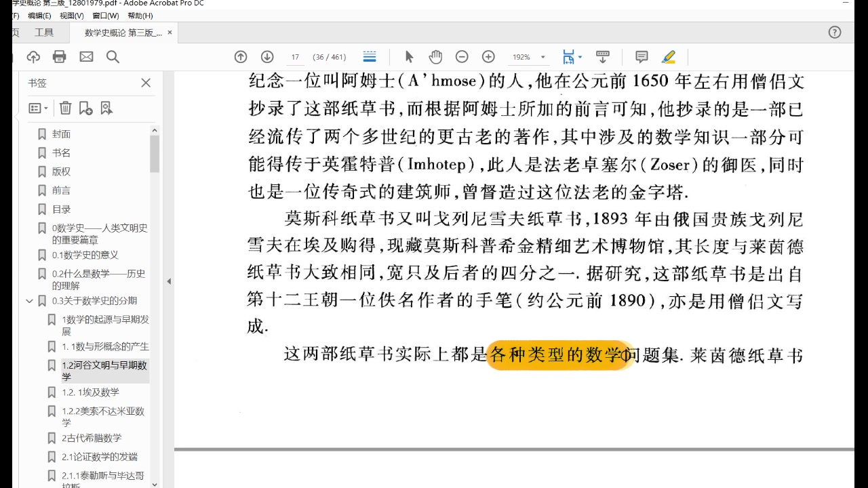Jump to 版权 bookmark
This screenshot has width=868, height=488.
click(61, 171)
